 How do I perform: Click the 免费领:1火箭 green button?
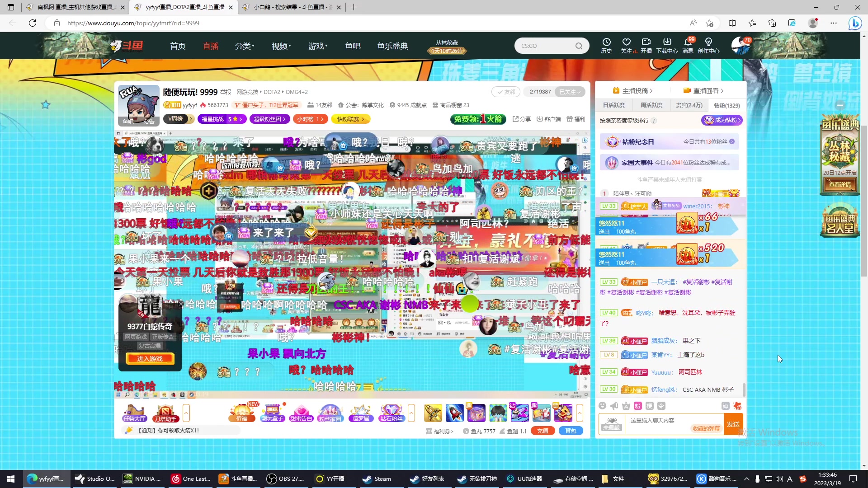coord(478,119)
